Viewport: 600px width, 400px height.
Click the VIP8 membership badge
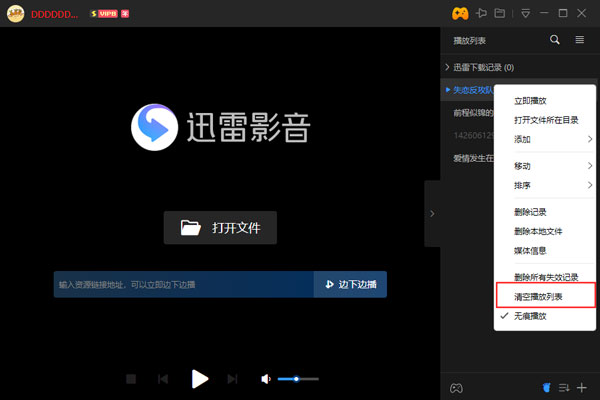coord(104,14)
